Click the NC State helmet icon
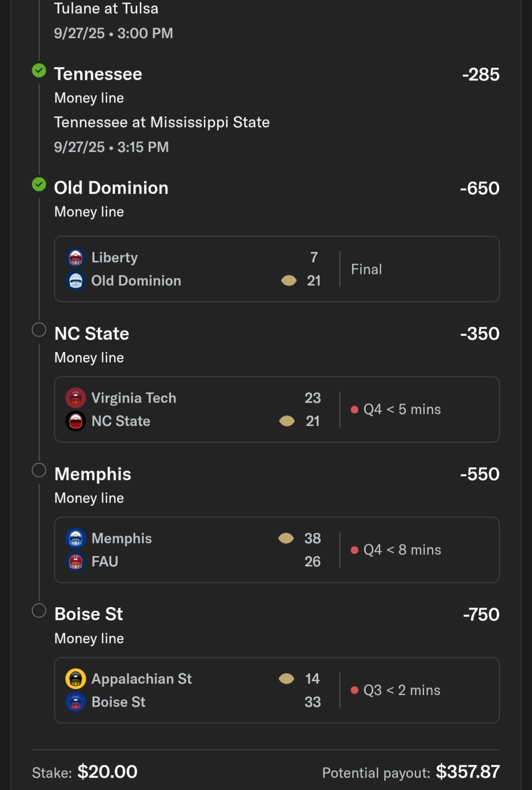Viewport: 532px width, 790px height. [75, 421]
